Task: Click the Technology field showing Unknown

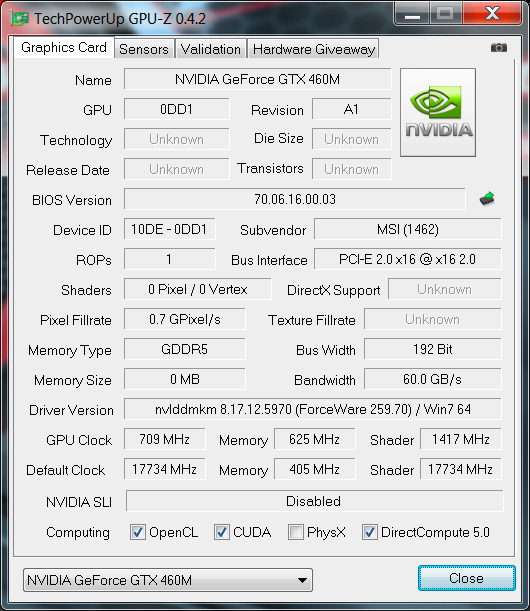Action: pyautogui.click(x=177, y=139)
